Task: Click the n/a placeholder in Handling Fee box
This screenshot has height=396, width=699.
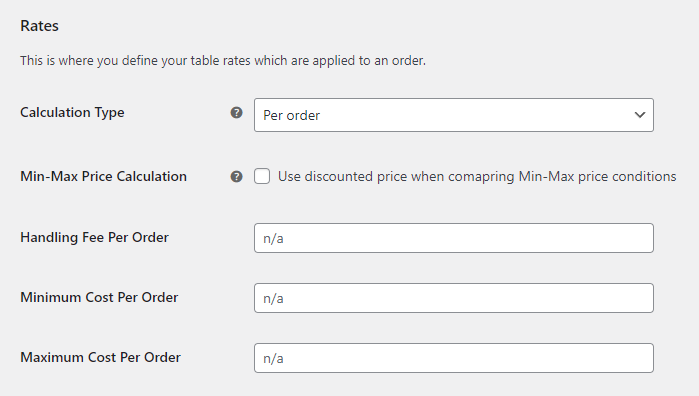Action: tap(273, 239)
